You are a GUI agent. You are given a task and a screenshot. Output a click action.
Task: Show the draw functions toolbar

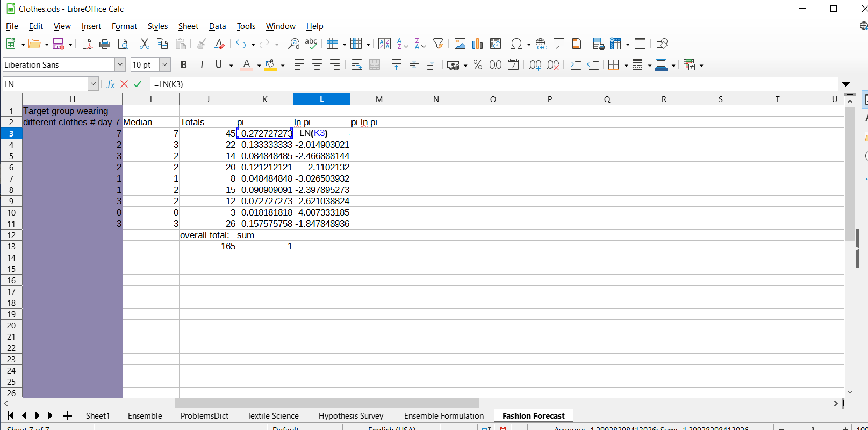click(x=662, y=44)
